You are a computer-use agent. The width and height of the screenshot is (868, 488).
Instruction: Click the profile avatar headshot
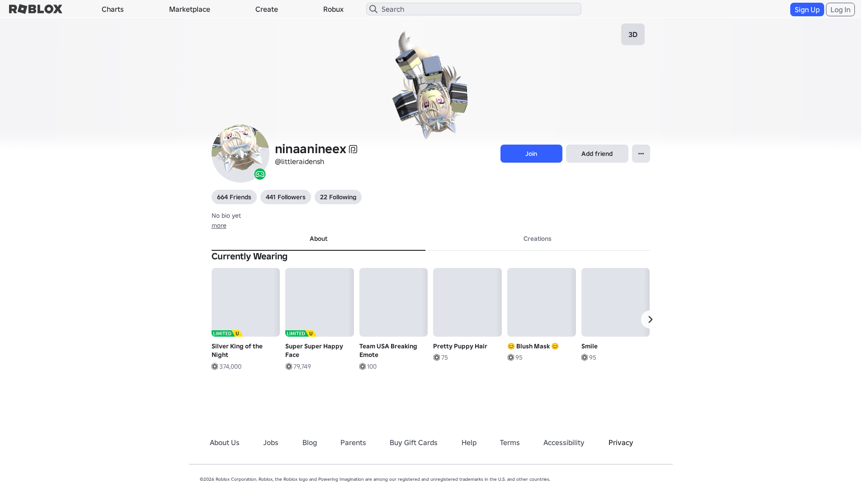click(x=241, y=154)
